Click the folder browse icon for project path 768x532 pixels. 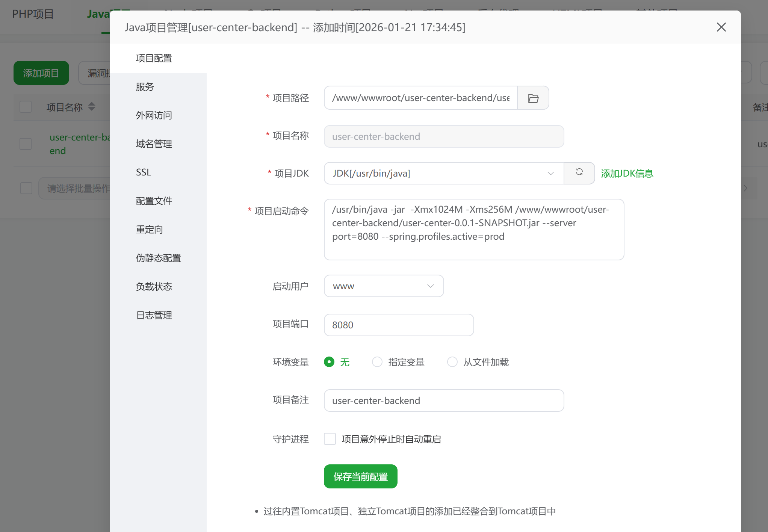(533, 98)
